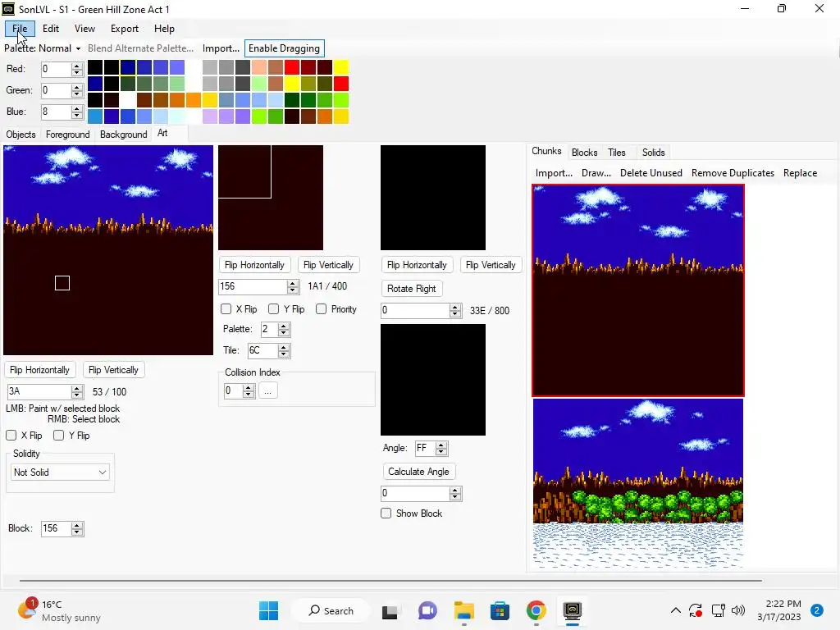Open the Chat taskbar icon

(427, 610)
